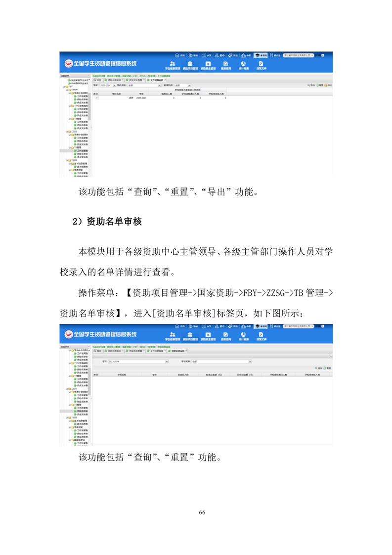The image size is (392, 555).
Task: Click 重置 button in second screenshot
Action: [x=327, y=368]
